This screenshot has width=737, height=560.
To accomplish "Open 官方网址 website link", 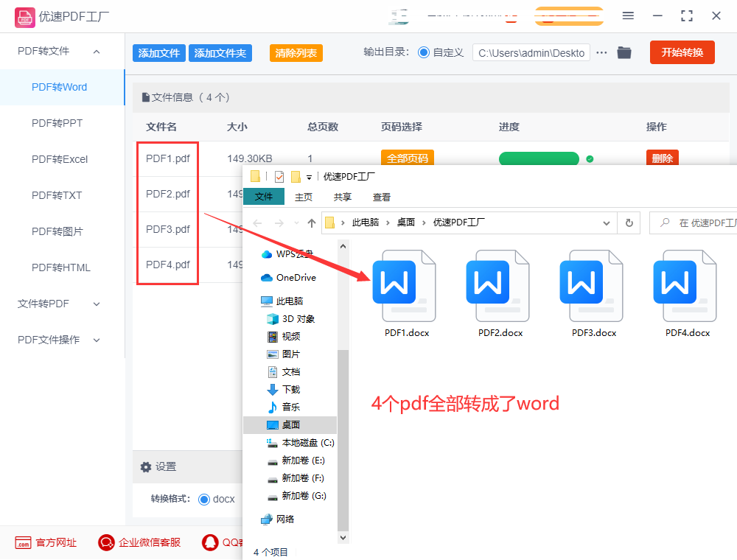I will (x=46, y=542).
